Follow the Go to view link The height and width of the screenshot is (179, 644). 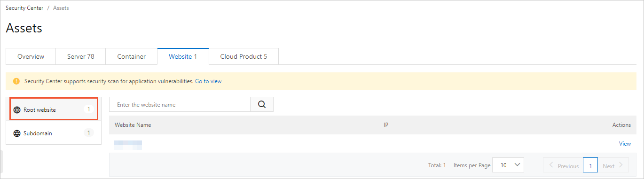click(208, 81)
